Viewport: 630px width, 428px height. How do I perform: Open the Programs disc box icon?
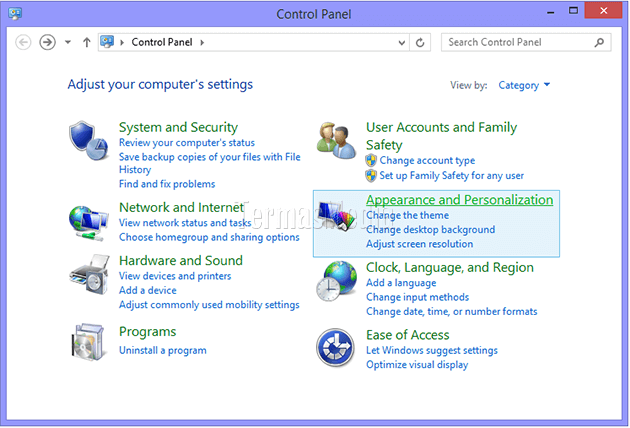[88, 342]
